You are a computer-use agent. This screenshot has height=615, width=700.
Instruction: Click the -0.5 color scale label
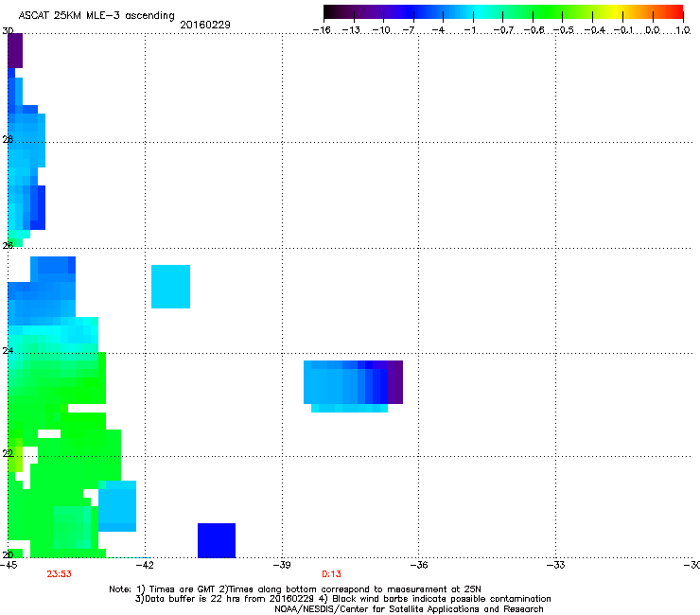point(564,30)
